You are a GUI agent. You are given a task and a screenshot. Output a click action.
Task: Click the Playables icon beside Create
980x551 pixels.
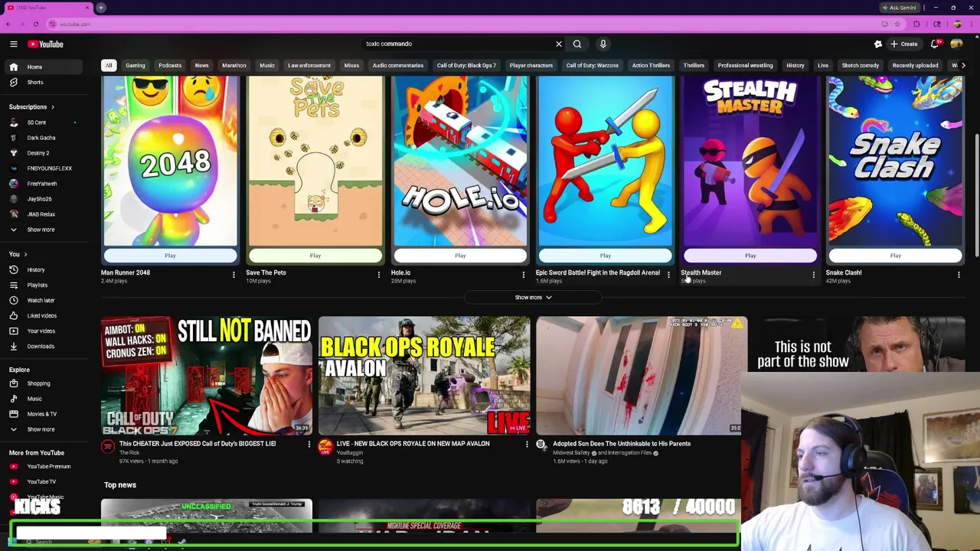(x=878, y=44)
